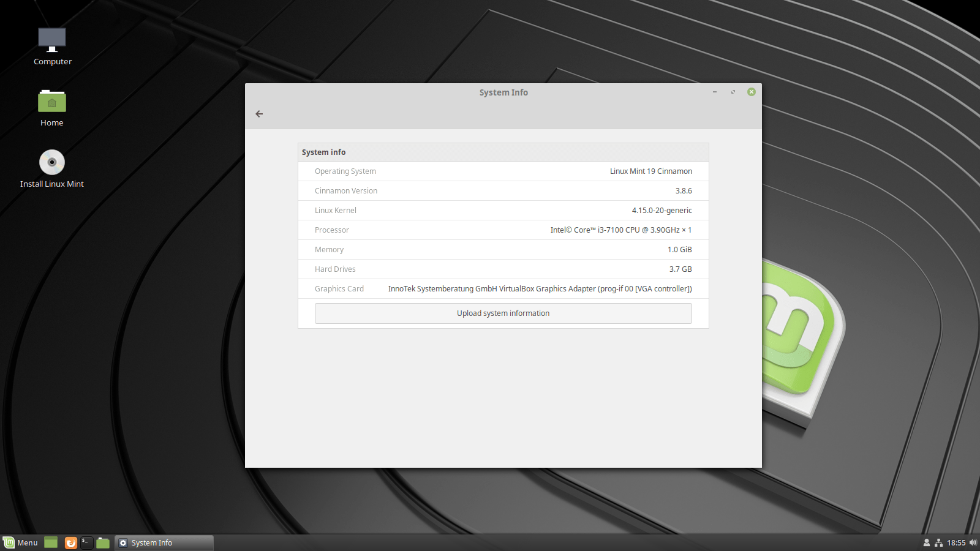The image size is (980, 551).
Task: Select the Cinnamon version '3.8.6' value
Action: click(x=684, y=191)
